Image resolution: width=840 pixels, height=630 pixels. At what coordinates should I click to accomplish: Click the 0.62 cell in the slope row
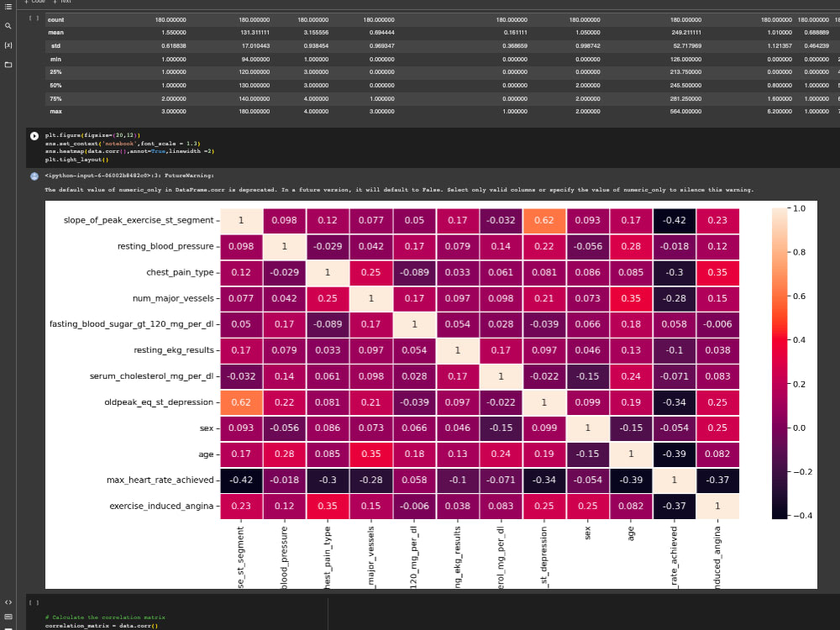(x=544, y=220)
